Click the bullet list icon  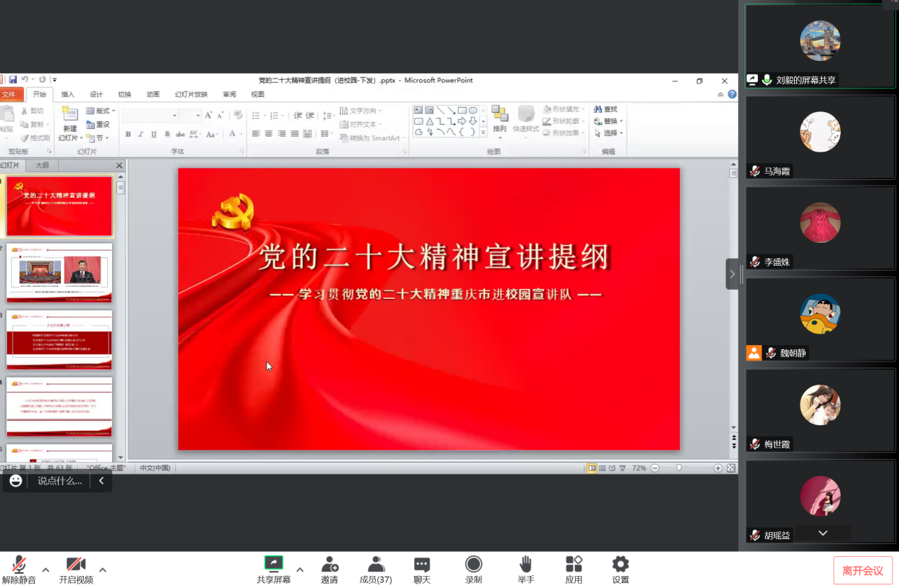257,115
